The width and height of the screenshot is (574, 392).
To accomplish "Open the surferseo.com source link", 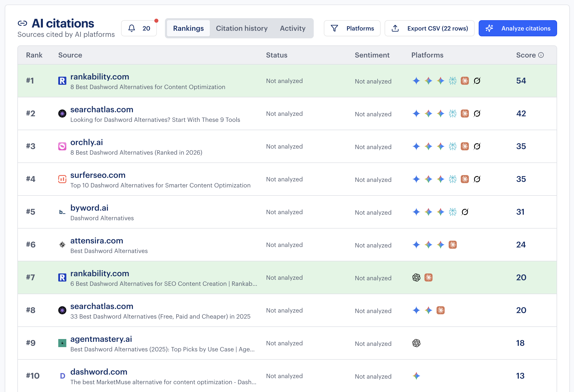I will coord(98,175).
